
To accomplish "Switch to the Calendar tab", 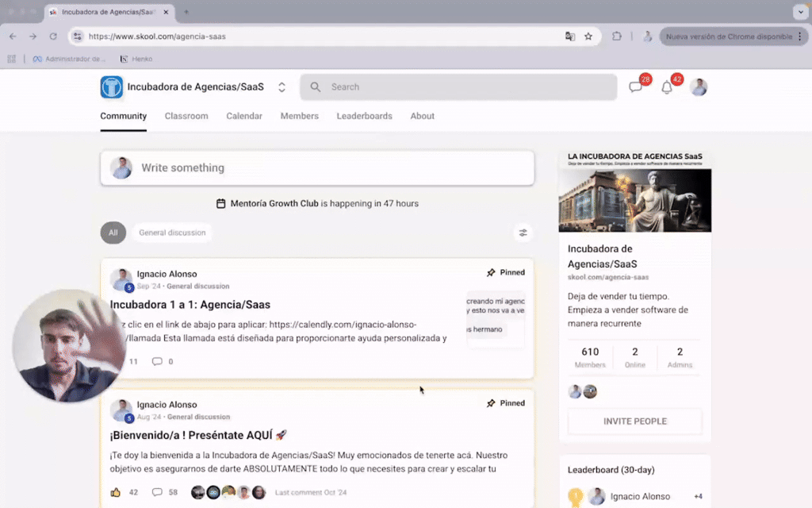I will [244, 116].
